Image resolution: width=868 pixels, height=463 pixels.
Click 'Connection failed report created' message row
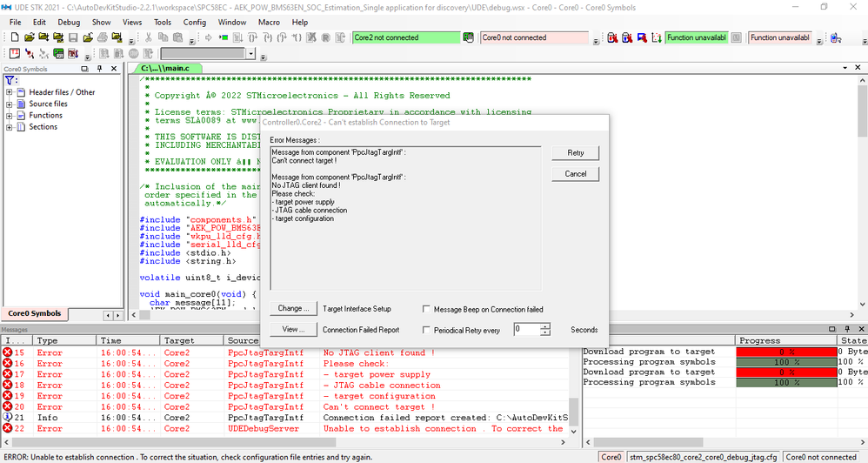coord(285,418)
